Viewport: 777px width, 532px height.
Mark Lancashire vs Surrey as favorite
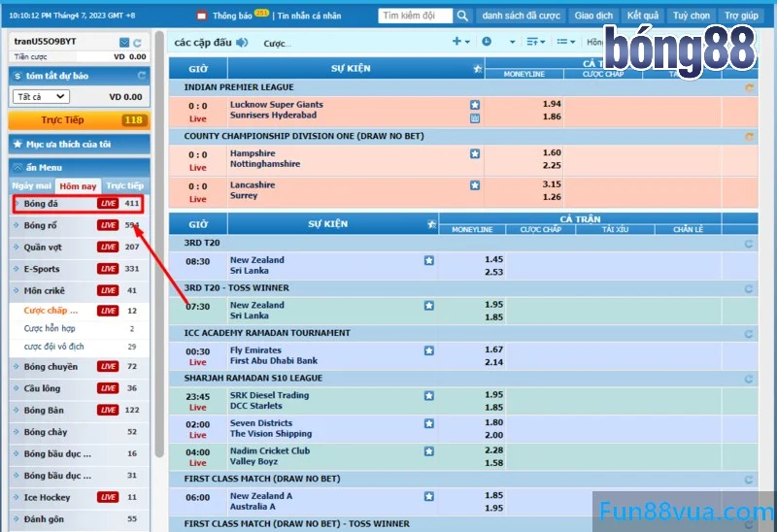[475, 184]
